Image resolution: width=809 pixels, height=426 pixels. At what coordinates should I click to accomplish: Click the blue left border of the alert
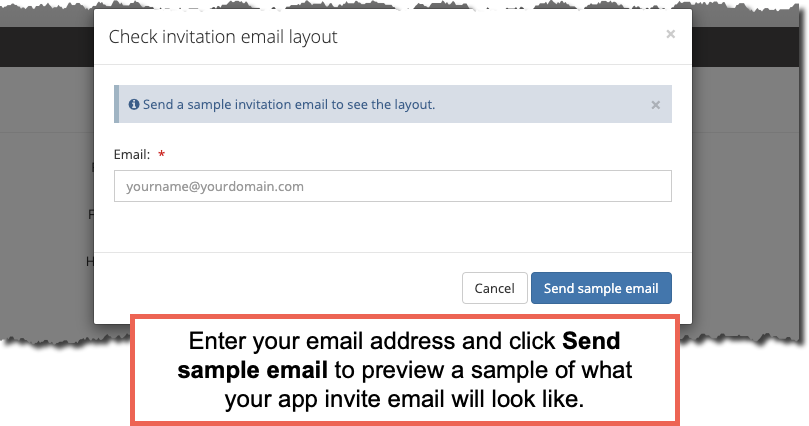[x=117, y=104]
